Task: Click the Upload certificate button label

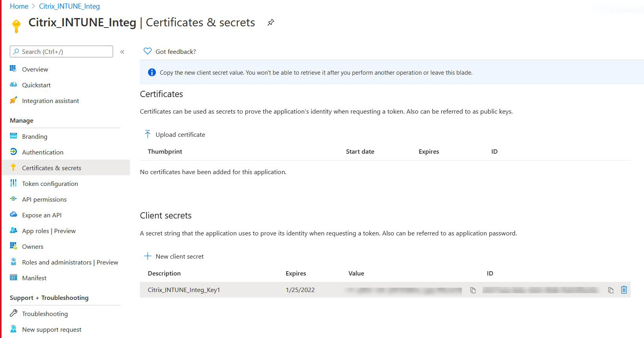Action: [180, 134]
